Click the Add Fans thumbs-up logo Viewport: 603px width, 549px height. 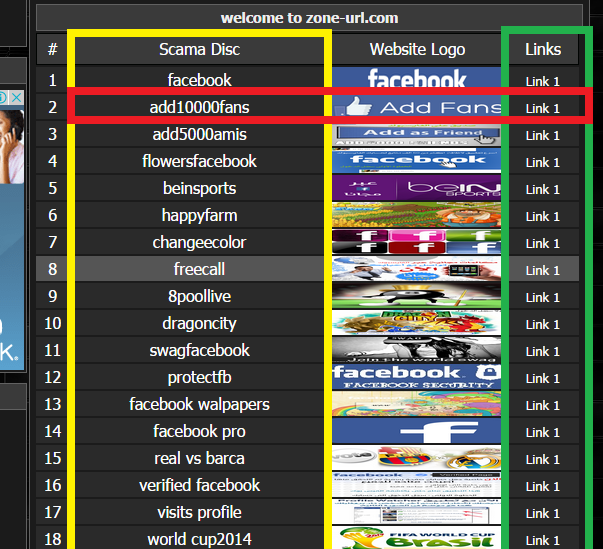416,108
